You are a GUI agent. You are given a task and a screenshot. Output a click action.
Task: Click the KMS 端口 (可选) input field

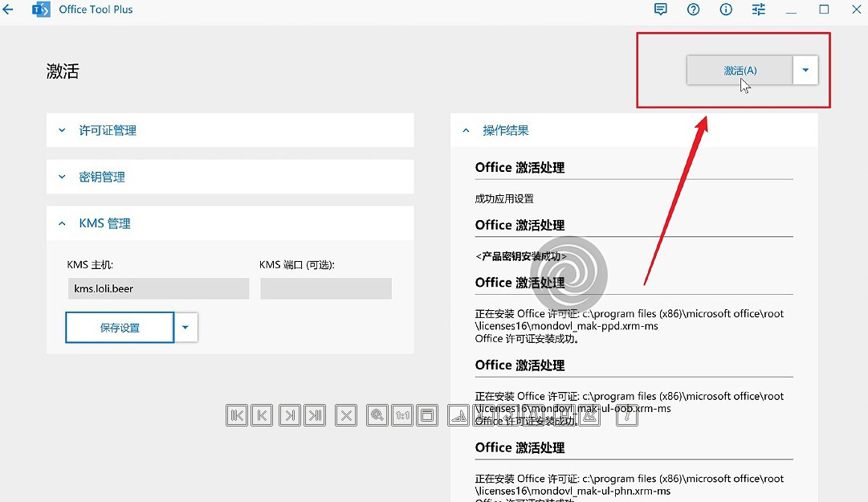[326, 288]
